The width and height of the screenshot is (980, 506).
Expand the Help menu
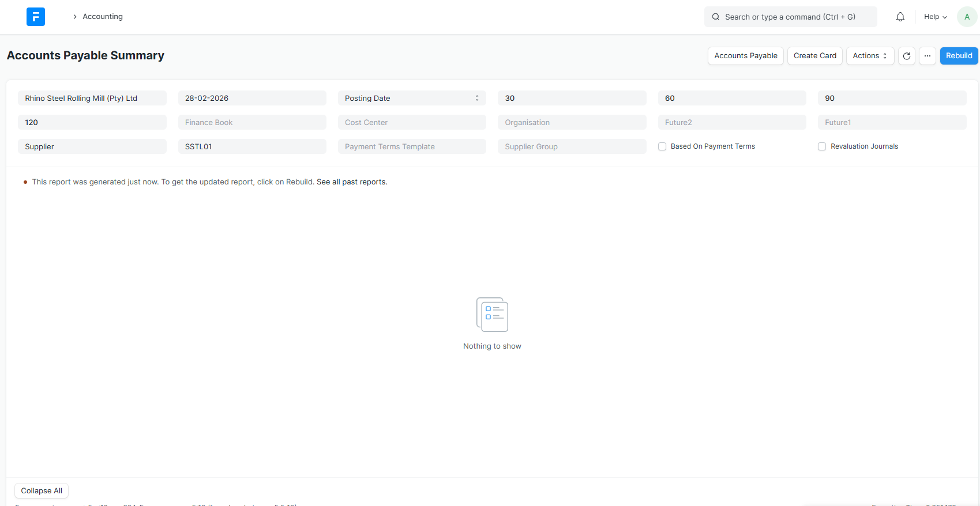click(935, 17)
